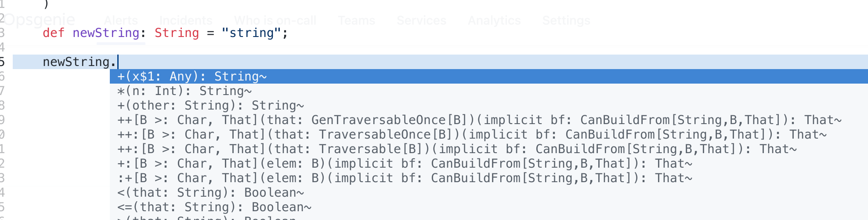This screenshot has height=220, width=868.
Task: Choose the :+[B >: Char, That] suggestion
Action: [x=488, y=178]
